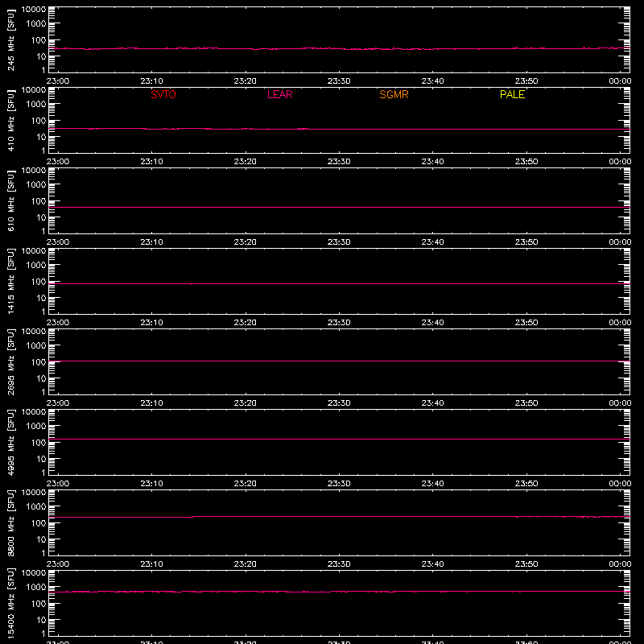Click 23:50 under the 410 MHz plot
644x644 pixels.
coord(526,162)
